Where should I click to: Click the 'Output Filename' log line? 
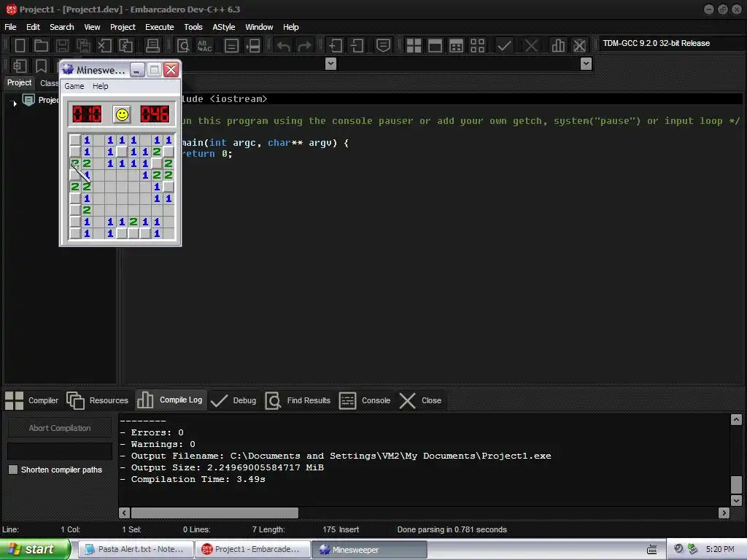(x=336, y=456)
